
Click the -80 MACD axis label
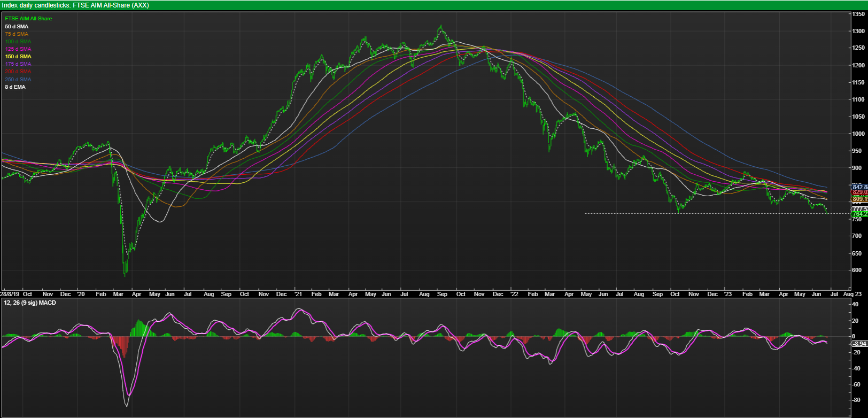(857, 400)
